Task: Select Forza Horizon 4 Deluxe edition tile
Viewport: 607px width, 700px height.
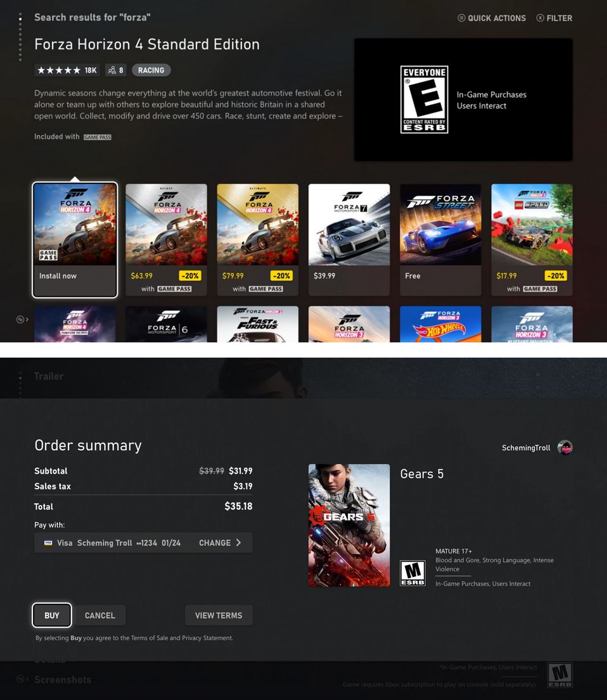Action: coord(167,240)
